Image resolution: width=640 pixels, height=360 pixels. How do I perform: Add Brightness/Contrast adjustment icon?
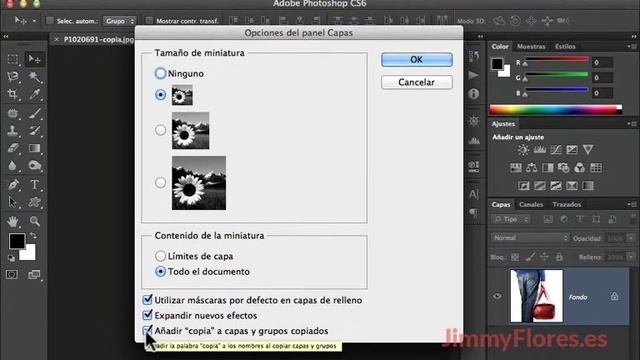pyautogui.click(x=523, y=150)
